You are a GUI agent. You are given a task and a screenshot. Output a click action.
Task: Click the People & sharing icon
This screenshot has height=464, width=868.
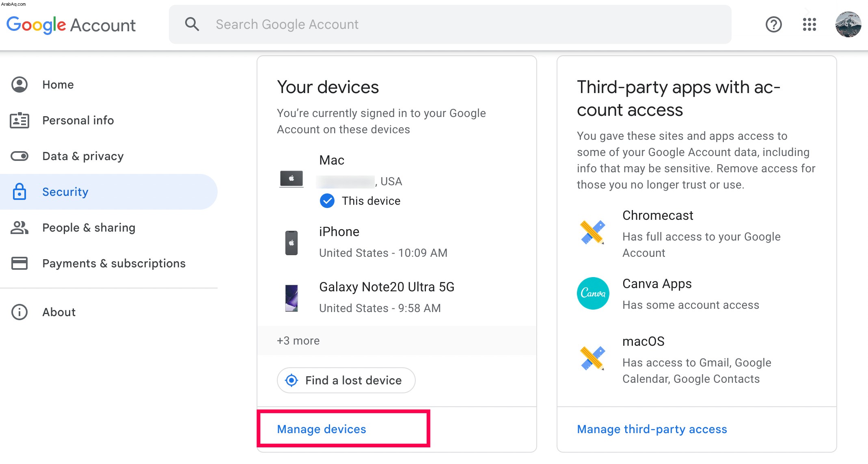pos(19,228)
